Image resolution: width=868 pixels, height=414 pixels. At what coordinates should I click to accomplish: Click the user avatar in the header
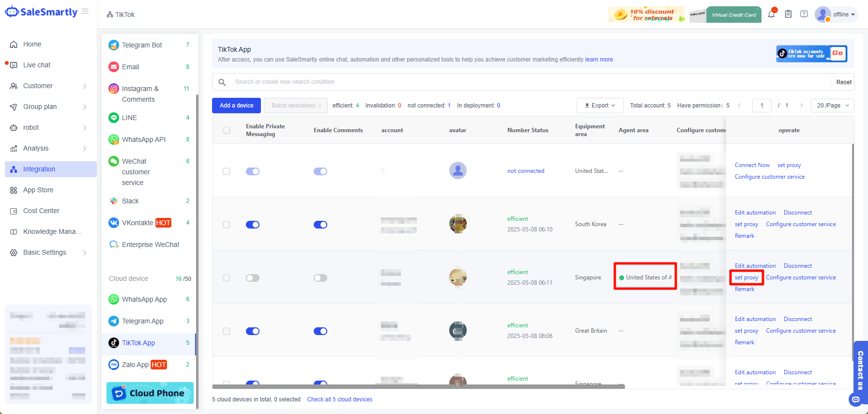coord(822,14)
